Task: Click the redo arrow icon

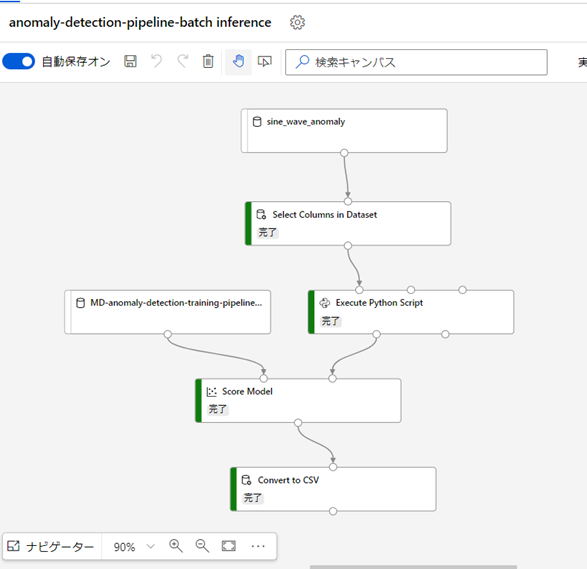Action: (x=182, y=61)
